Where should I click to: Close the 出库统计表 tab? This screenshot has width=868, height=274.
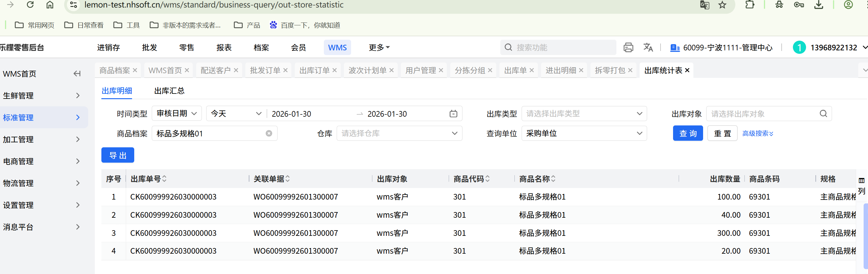[687, 70]
